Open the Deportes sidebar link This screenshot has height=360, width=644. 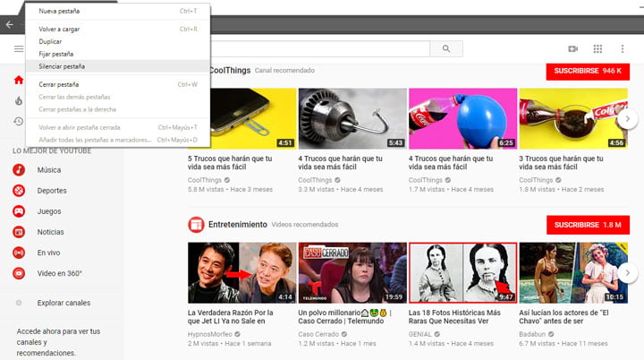52,191
